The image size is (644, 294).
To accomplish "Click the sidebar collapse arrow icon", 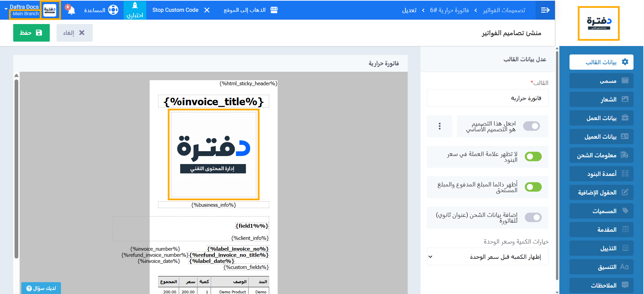I will coord(545,10).
